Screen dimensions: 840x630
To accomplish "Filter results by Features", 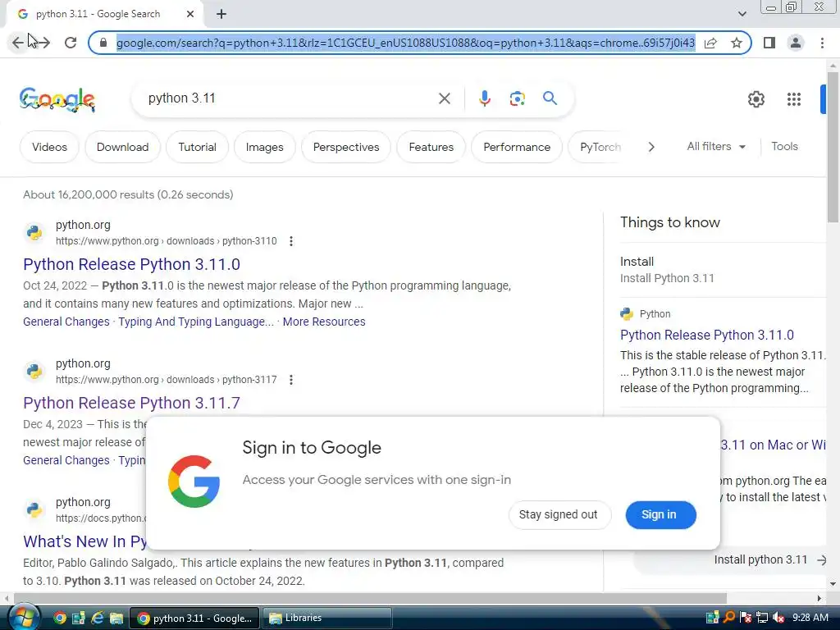I will tap(431, 147).
